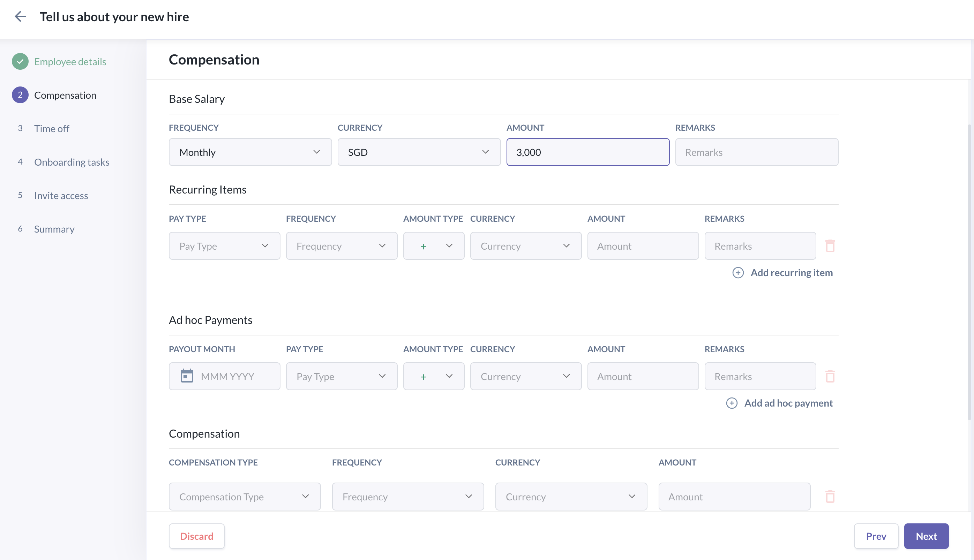Open the payout month calendar icon
The image size is (974, 560).
[187, 376]
